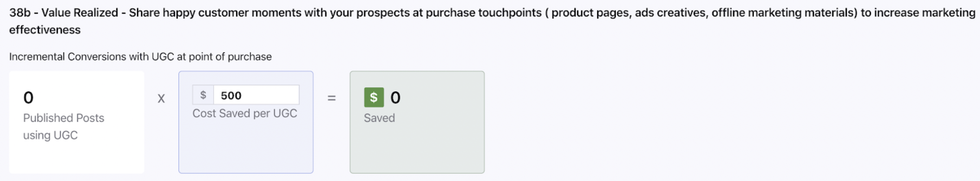Click the '38b - Value Realized' heading text
980x181 pixels.
coord(63,13)
